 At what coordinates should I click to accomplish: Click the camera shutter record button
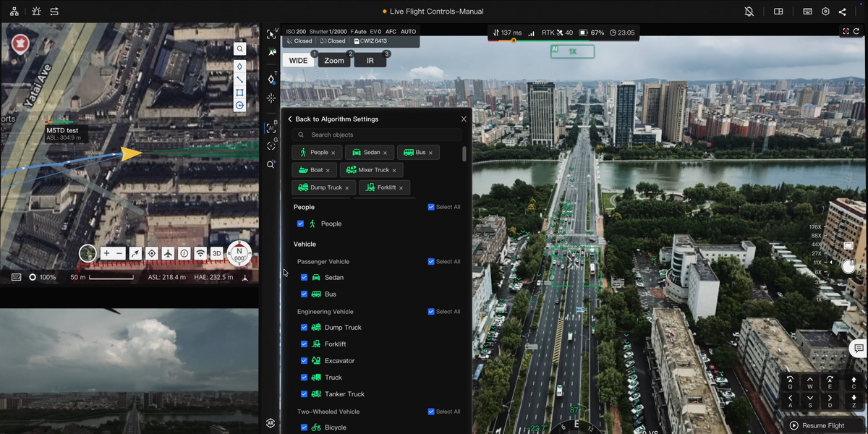[x=848, y=266]
